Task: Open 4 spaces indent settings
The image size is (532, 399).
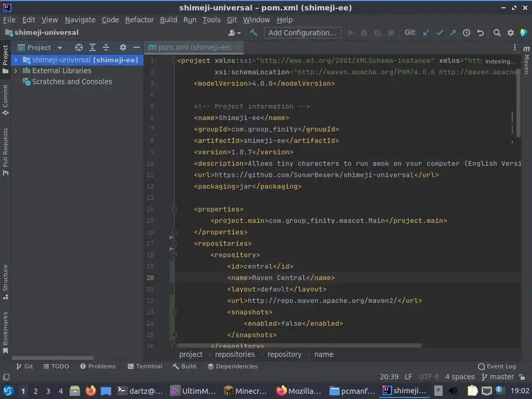Action: point(460,377)
